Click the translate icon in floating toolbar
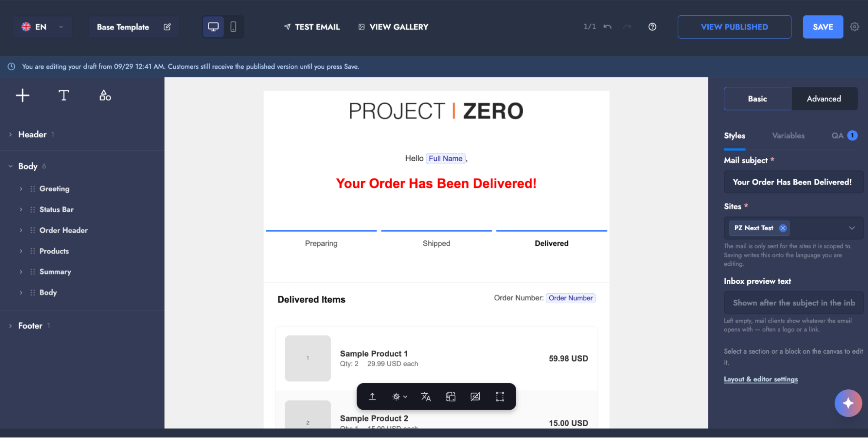The width and height of the screenshot is (868, 438). coord(426,396)
